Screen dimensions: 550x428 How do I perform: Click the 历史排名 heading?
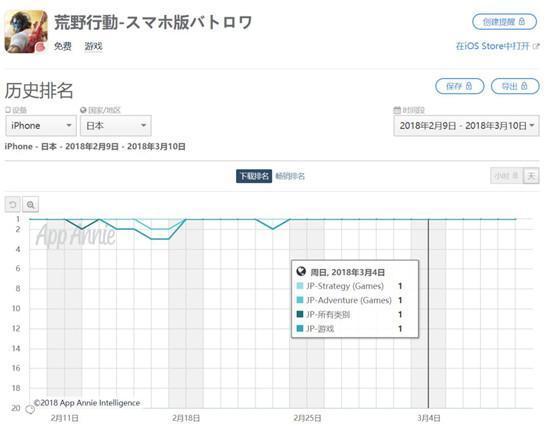point(39,91)
